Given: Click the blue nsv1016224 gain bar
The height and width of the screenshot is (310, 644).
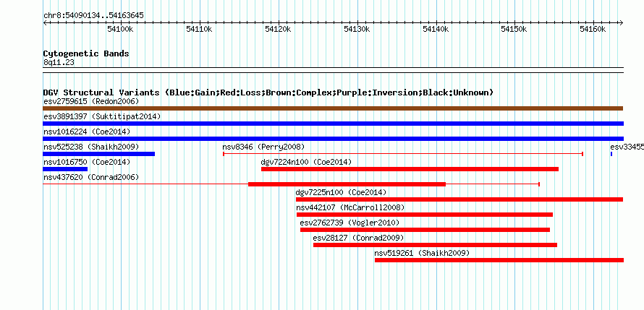Looking at the screenshot, I should (333, 139).
